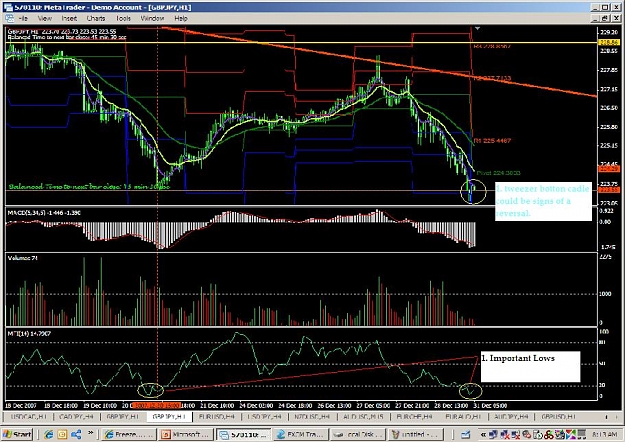625x442 pixels.
Task: Switch to the EURAUD,H1 chart tab
Action: coord(463,416)
